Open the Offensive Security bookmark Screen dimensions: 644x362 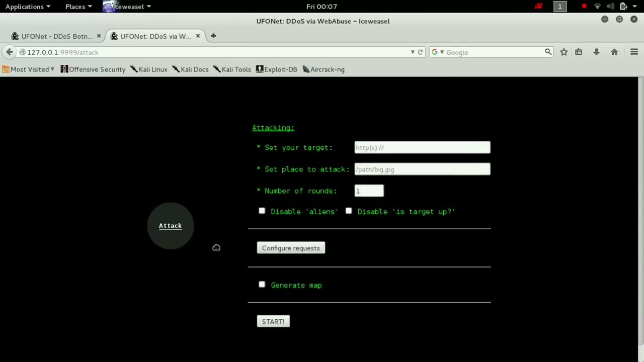coord(93,69)
